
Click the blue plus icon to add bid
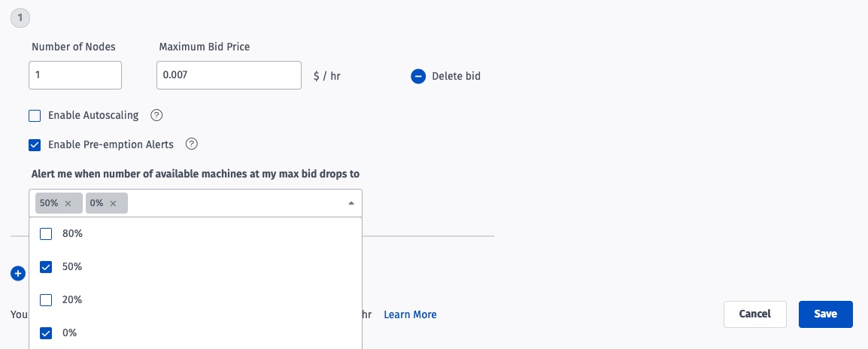tap(18, 273)
